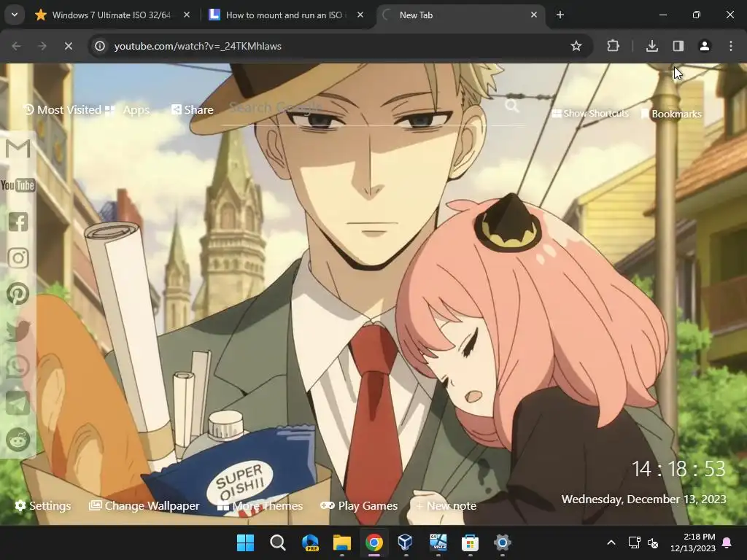The width and height of the screenshot is (747, 560).
Task: Open Instagram shortcut in sidebar
Action: [18, 258]
